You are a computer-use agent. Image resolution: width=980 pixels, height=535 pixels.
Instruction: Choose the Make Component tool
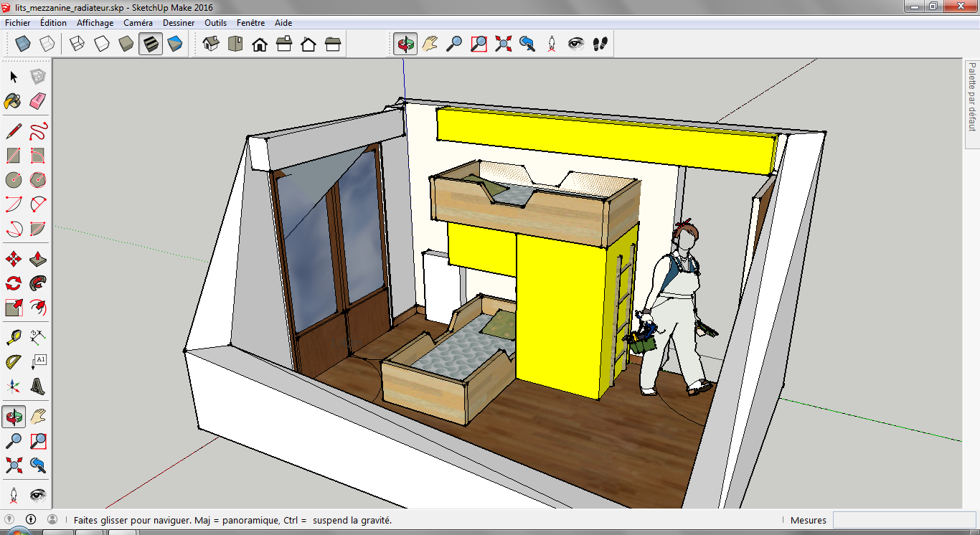[38, 77]
